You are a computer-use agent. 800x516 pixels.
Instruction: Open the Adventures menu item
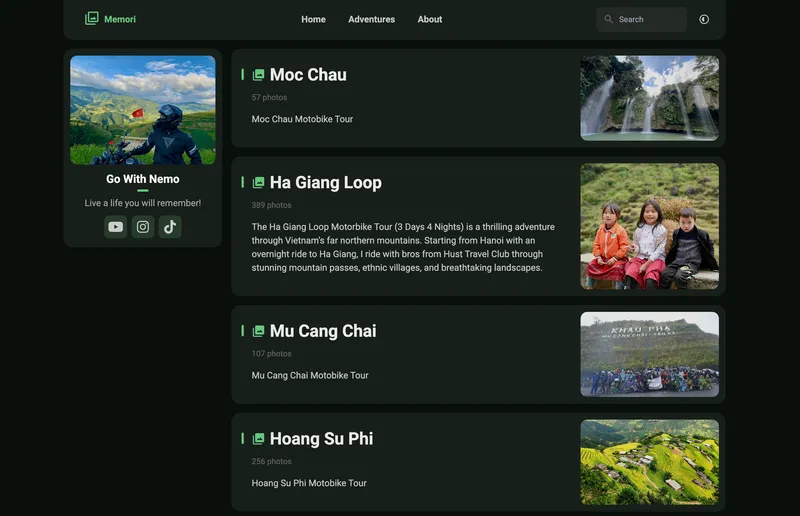pos(371,19)
